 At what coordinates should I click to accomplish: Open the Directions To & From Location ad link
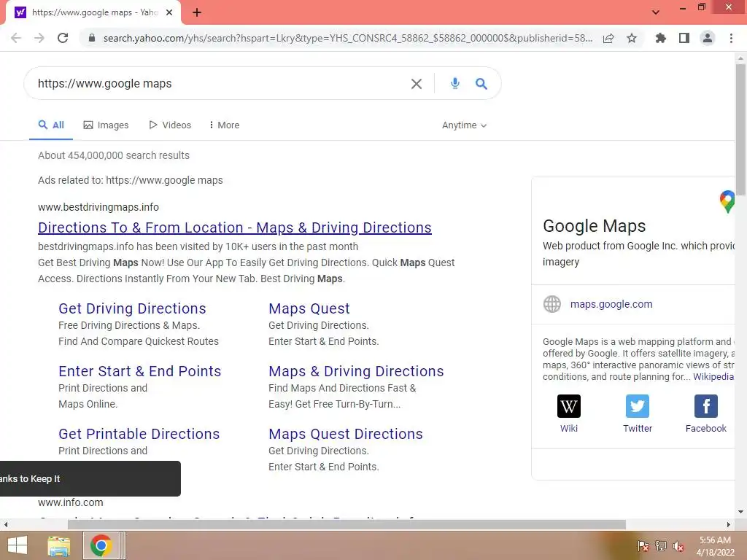[235, 227]
